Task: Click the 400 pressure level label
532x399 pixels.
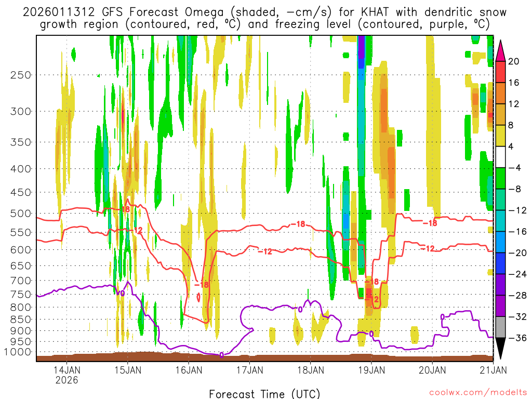Action: coord(21,169)
